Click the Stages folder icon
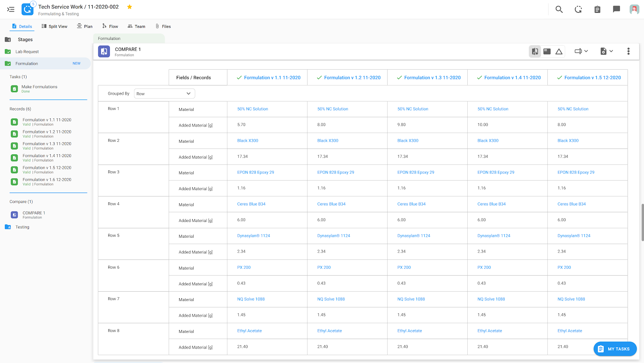644x363 pixels. click(8, 39)
